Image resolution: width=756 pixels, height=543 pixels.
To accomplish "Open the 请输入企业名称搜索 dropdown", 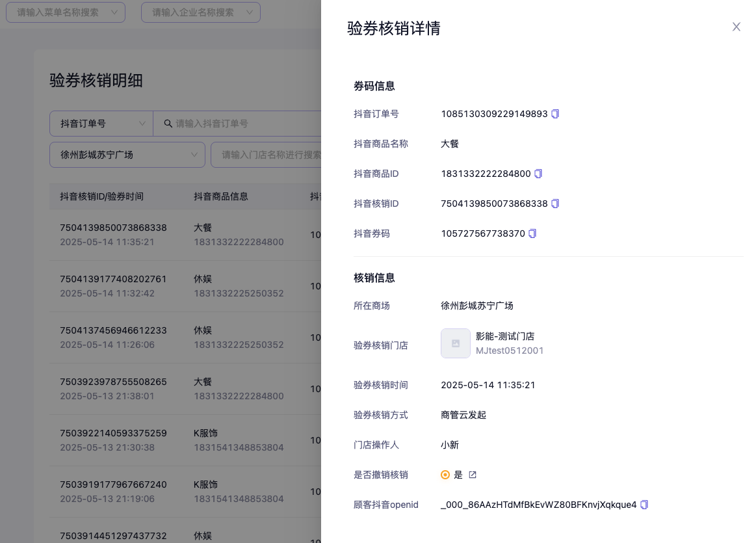I will coord(200,12).
